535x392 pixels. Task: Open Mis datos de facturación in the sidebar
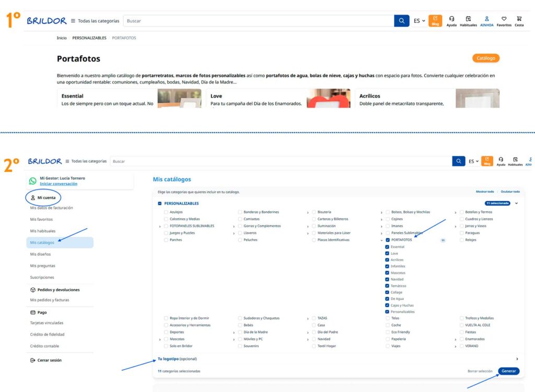tap(51, 208)
